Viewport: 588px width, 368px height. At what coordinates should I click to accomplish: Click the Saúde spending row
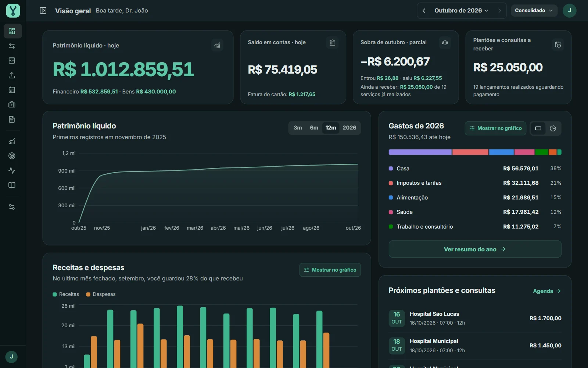point(475,212)
